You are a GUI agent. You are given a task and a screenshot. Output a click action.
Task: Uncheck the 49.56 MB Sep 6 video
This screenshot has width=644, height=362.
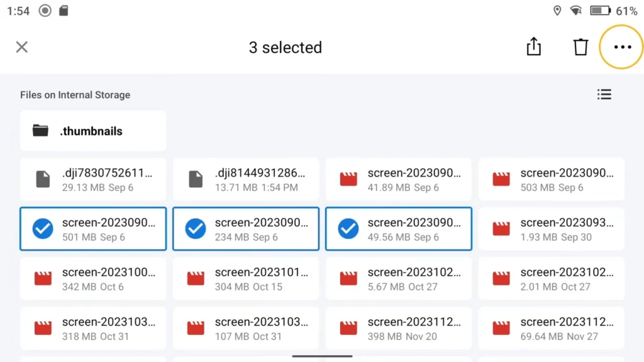click(348, 229)
